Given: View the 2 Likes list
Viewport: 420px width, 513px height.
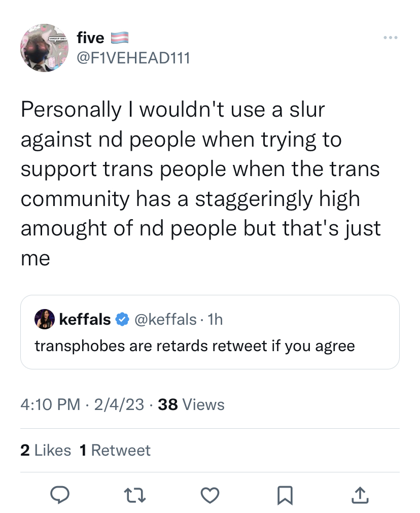Looking at the screenshot, I should [46, 450].
